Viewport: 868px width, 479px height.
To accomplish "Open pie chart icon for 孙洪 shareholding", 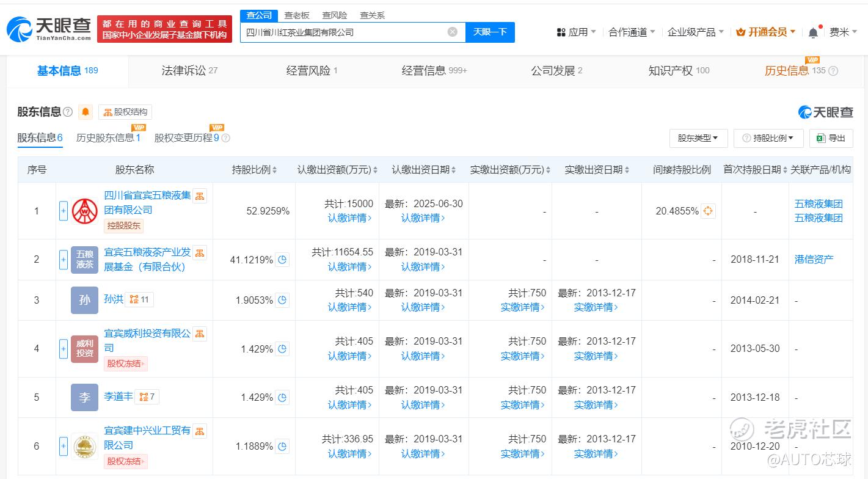I will pos(282,300).
